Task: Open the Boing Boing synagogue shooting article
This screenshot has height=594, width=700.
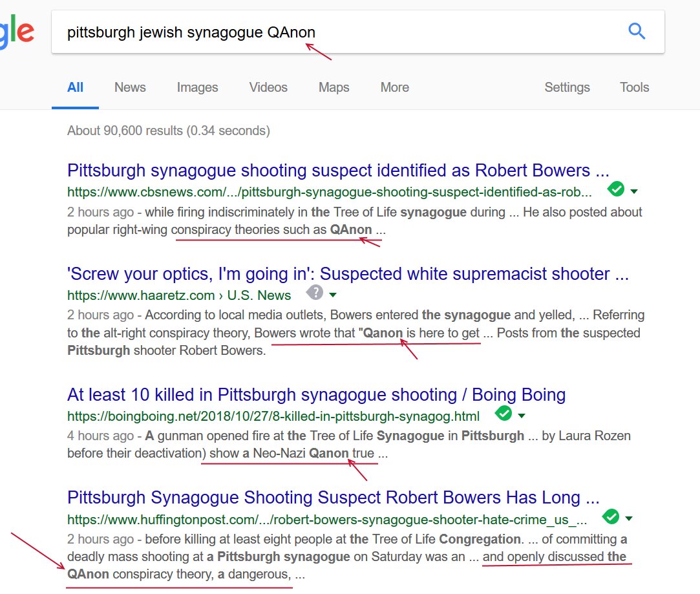Action: (x=316, y=394)
